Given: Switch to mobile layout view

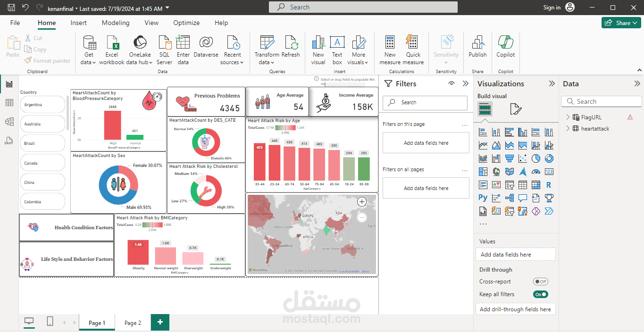Looking at the screenshot, I should (50, 322).
